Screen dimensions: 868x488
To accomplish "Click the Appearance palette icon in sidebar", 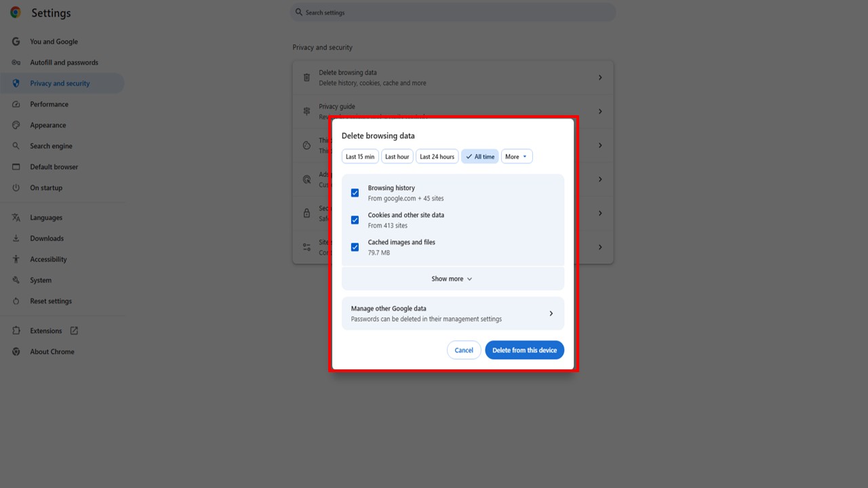I will [x=16, y=125].
